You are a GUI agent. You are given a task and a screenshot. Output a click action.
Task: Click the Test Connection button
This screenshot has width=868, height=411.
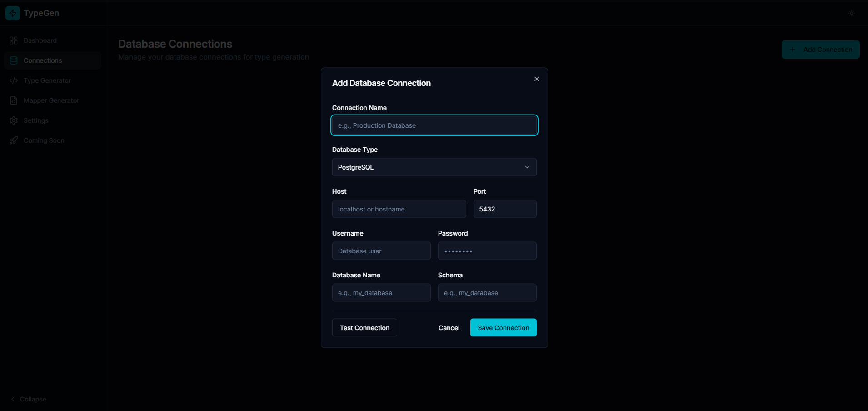click(x=364, y=328)
